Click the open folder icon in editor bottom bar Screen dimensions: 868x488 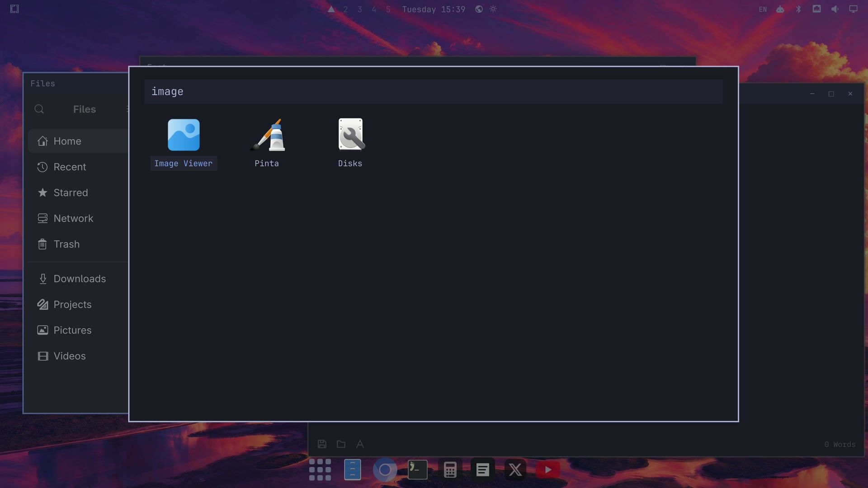[341, 444]
